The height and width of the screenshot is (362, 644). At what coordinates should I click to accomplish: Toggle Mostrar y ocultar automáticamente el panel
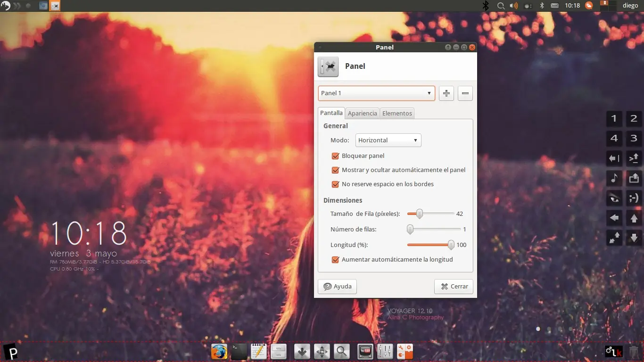point(336,170)
